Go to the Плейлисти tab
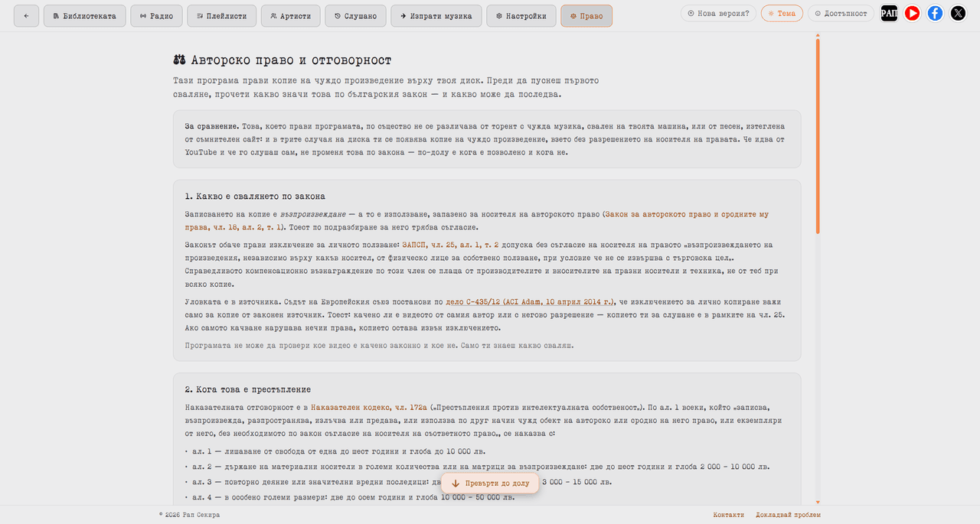This screenshot has height=524, width=980. tap(221, 15)
